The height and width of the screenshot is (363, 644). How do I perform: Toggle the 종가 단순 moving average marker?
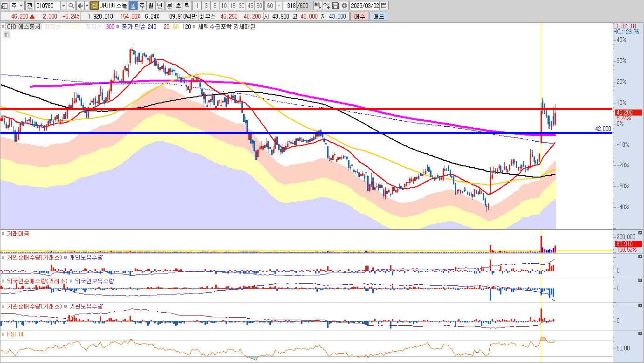pos(118,27)
